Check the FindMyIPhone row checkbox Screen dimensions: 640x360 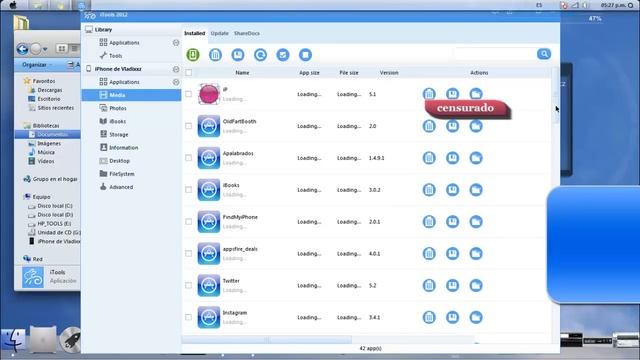pyautogui.click(x=189, y=221)
